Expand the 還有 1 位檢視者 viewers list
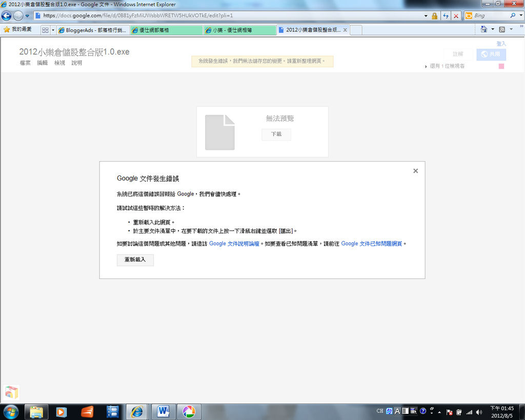 445,66
